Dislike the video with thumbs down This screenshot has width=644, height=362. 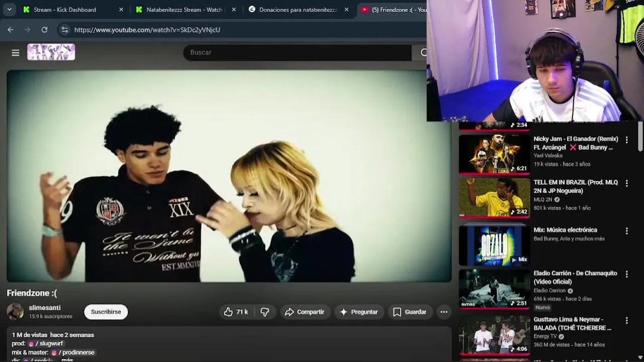click(265, 312)
